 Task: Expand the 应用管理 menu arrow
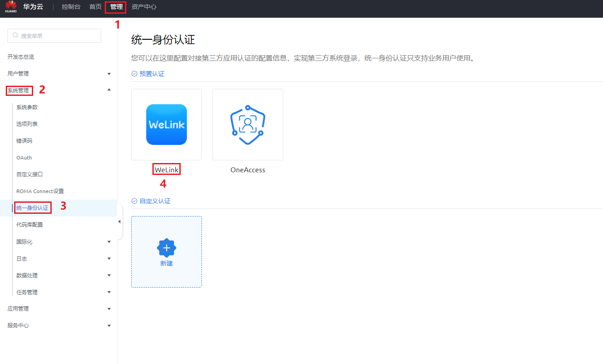109,309
